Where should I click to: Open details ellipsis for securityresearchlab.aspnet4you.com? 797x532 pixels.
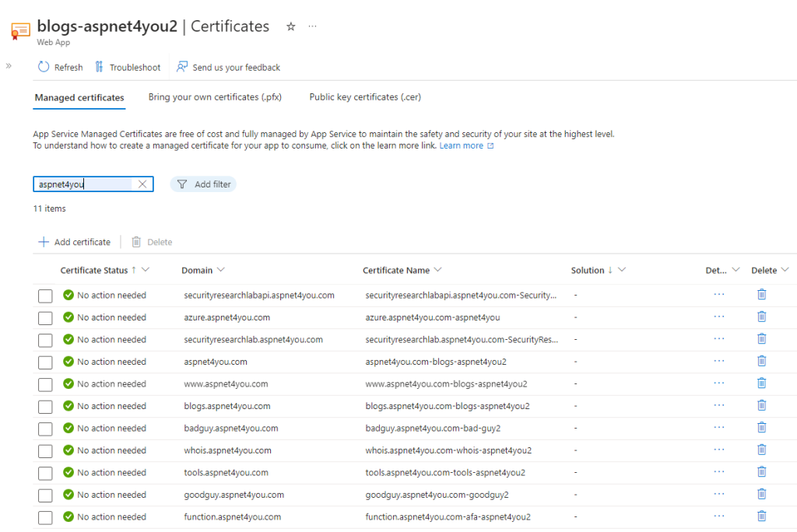click(718, 338)
